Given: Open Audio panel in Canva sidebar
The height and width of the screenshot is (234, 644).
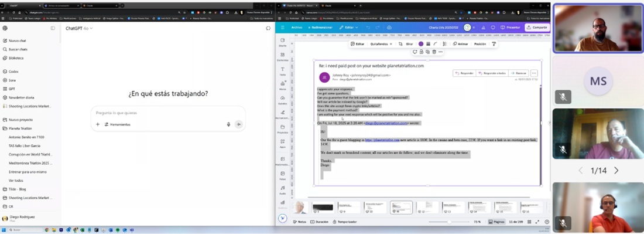Looking at the screenshot, I should point(283,189).
